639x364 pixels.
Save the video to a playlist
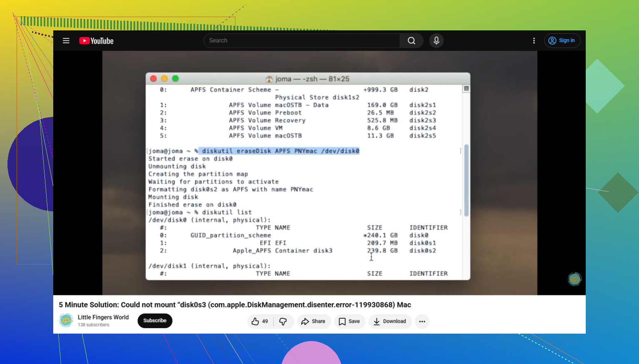[350, 322]
